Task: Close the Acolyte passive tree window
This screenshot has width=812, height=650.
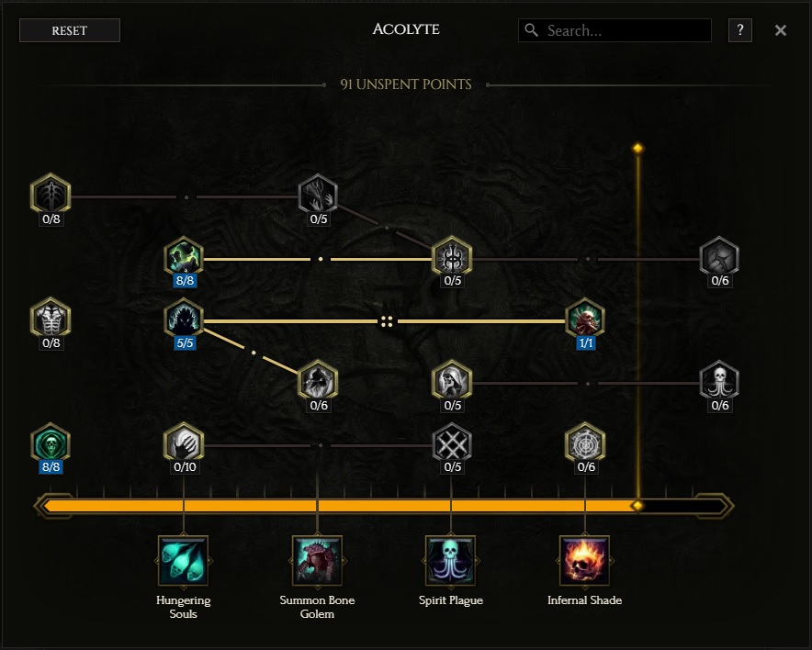Action: coord(781,30)
